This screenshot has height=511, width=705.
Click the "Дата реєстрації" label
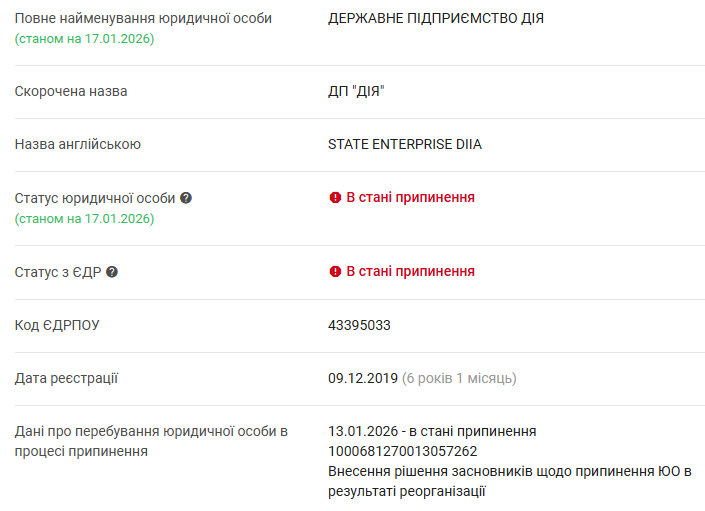[67, 378]
